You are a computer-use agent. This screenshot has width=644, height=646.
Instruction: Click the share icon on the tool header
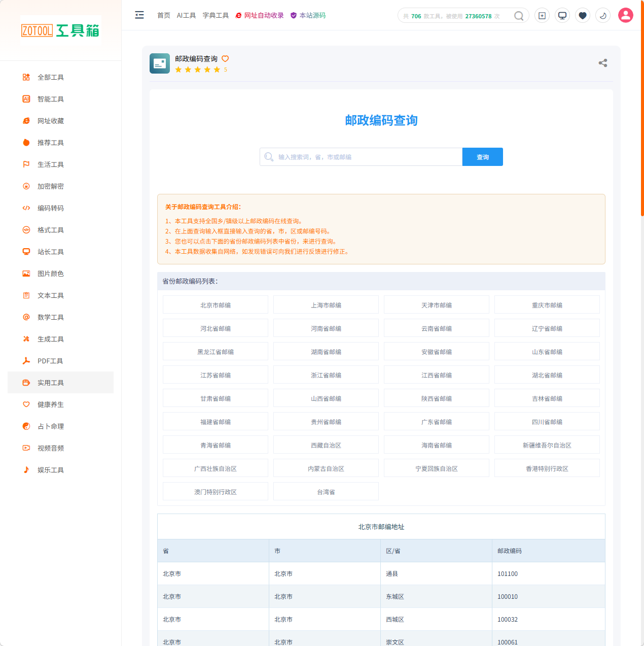[602, 63]
